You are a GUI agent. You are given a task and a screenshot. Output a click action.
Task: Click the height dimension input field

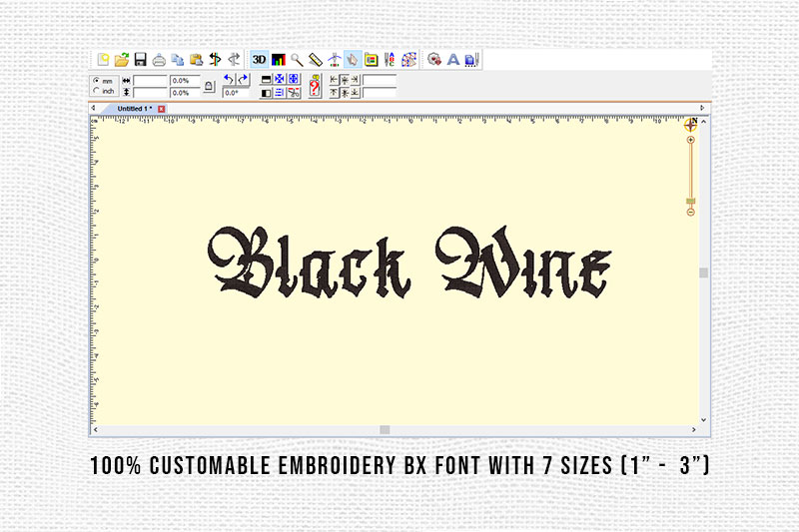pos(150,93)
